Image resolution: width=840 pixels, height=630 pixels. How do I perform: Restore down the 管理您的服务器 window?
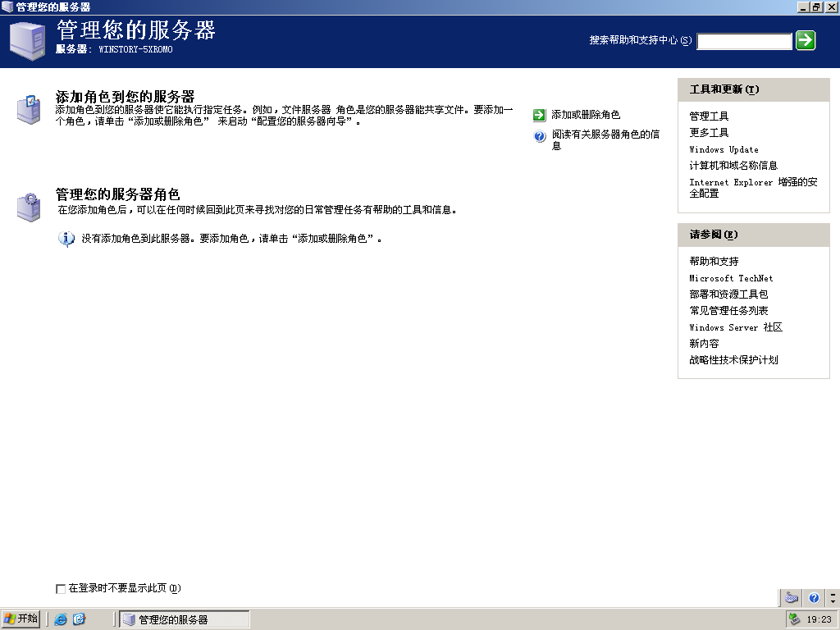(x=815, y=7)
